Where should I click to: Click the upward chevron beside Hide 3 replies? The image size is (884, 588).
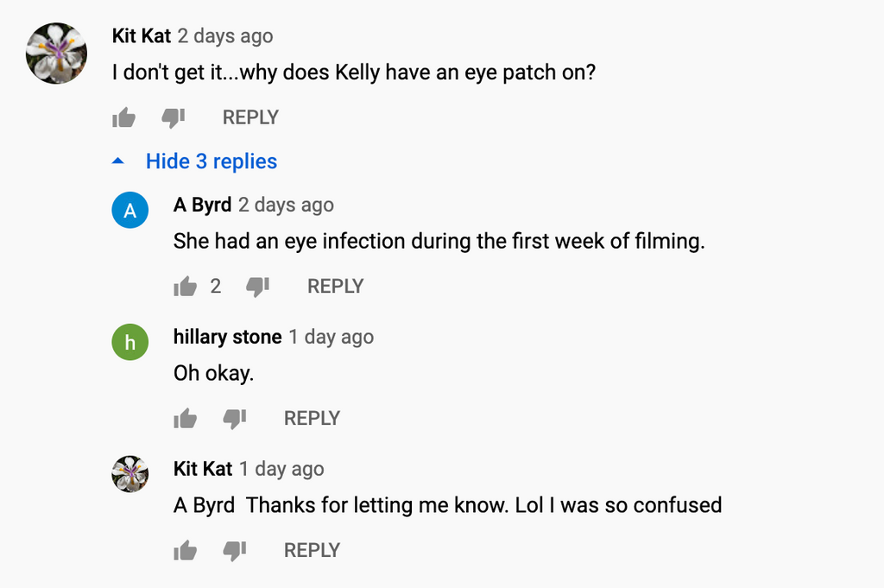[x=119, y=160]
